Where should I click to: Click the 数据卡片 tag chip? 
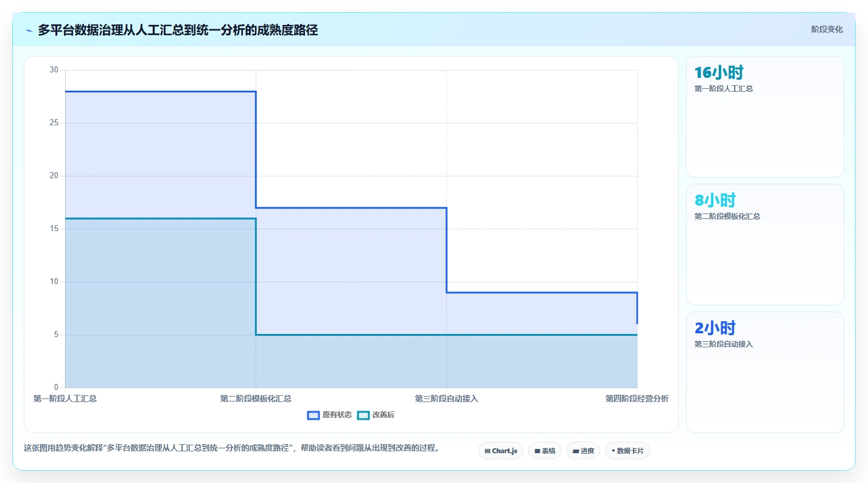(x=628, y=451)
